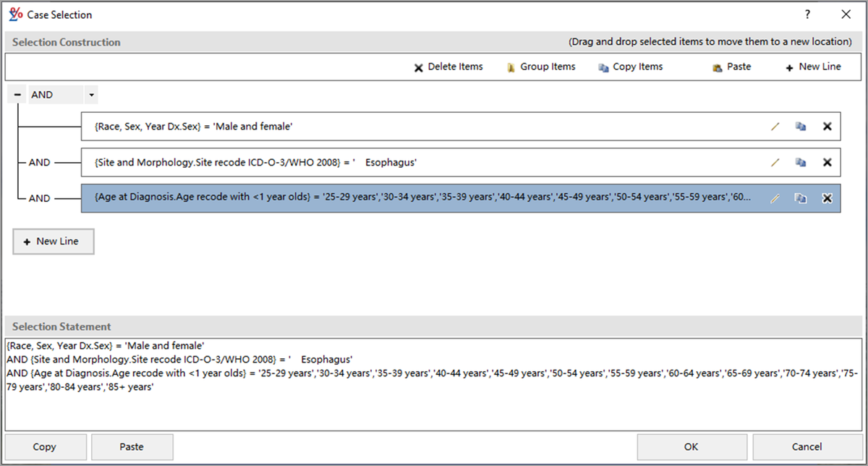Delete the Age at Diagnosis row
The height and width of the screenshot is (466, 868).
point(827,198)
